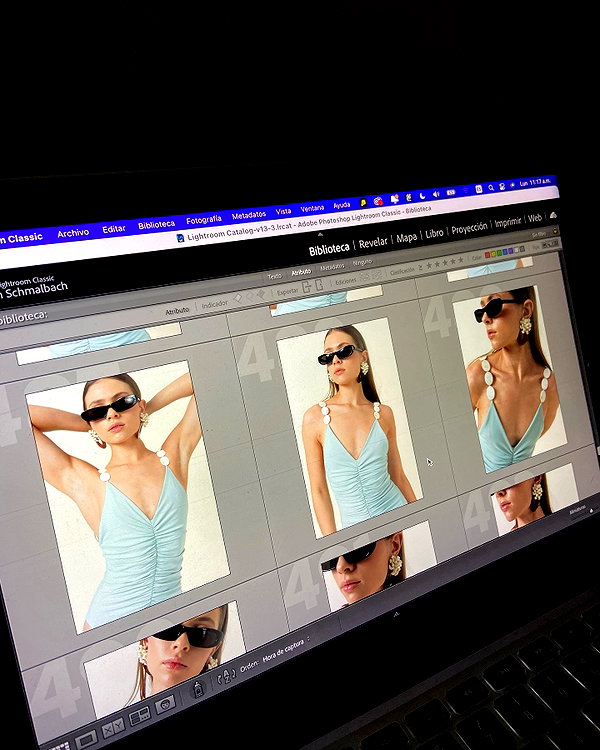The image size is (600, 750).
Task: Set rating filter to three stars
Action: point(445,263)
